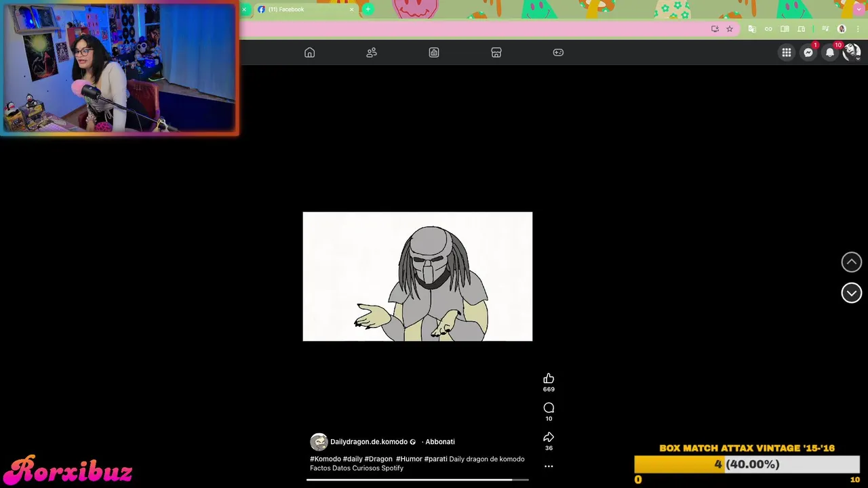Open the reading mode book icon
The height and width of the screenshot is (488, 868).
tap(785, 29)
